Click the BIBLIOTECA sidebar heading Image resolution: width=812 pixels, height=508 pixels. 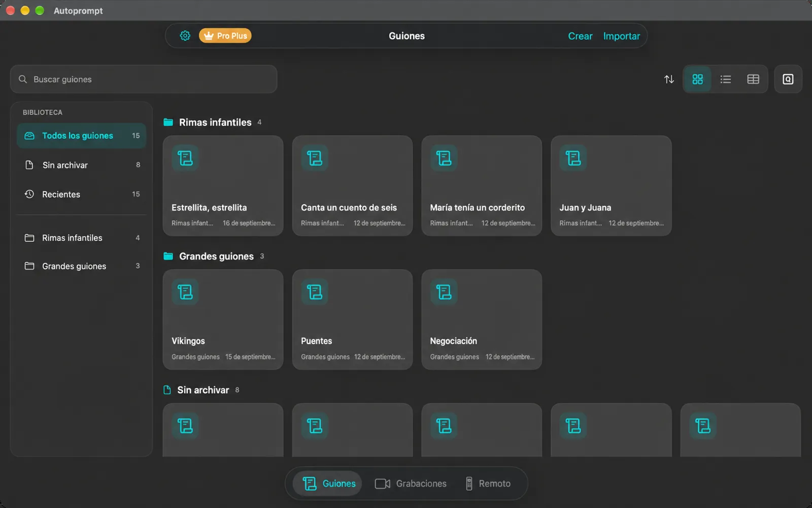pos(43,112)
